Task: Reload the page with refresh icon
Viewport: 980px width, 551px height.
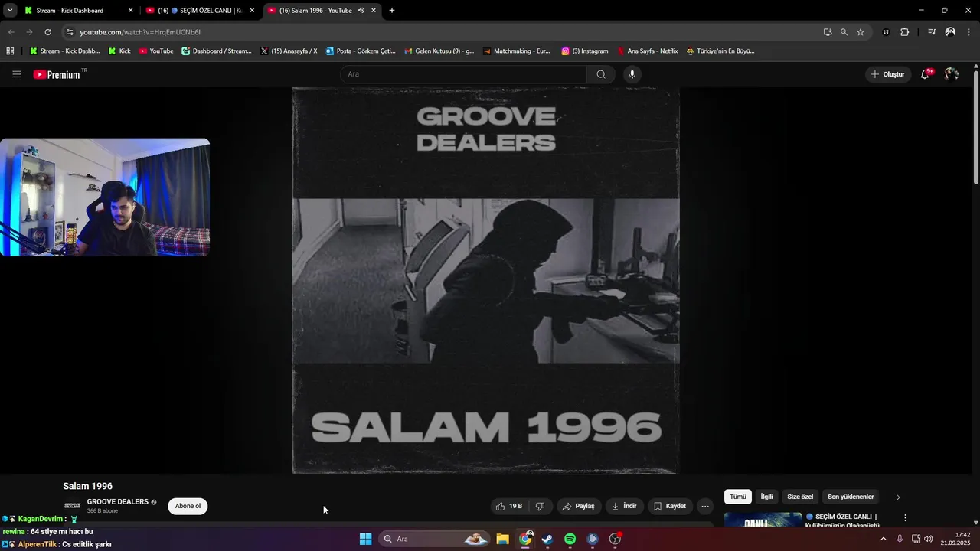Action: (x=47, y=32)
